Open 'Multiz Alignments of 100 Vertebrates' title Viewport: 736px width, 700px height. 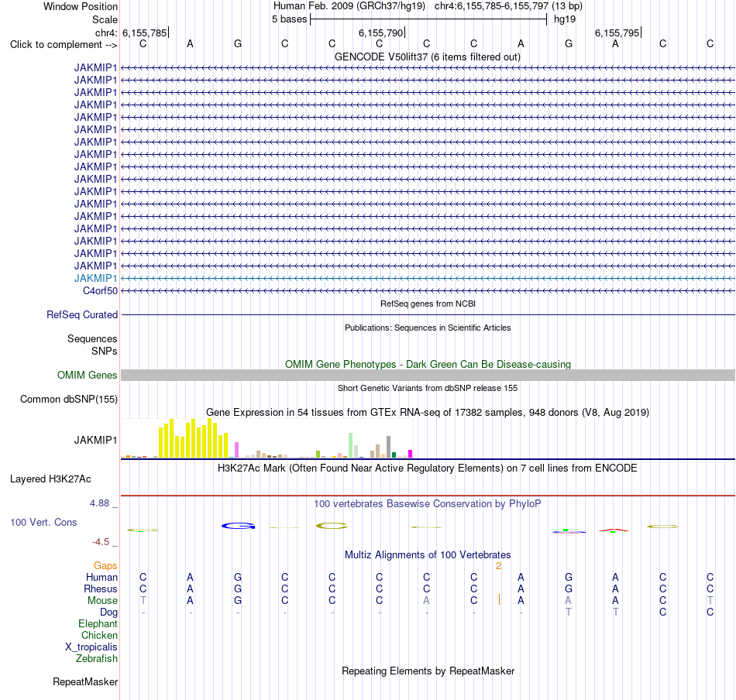click(428, 555)
